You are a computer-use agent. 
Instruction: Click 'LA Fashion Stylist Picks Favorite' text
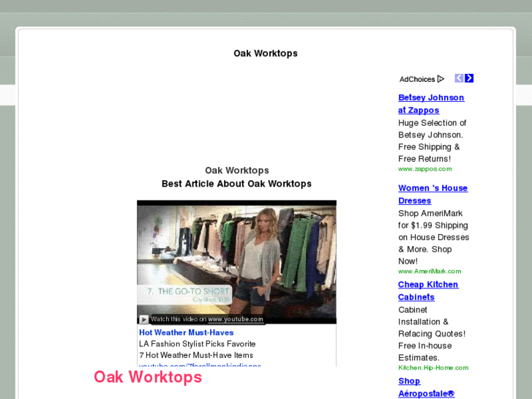pos(197,344)
